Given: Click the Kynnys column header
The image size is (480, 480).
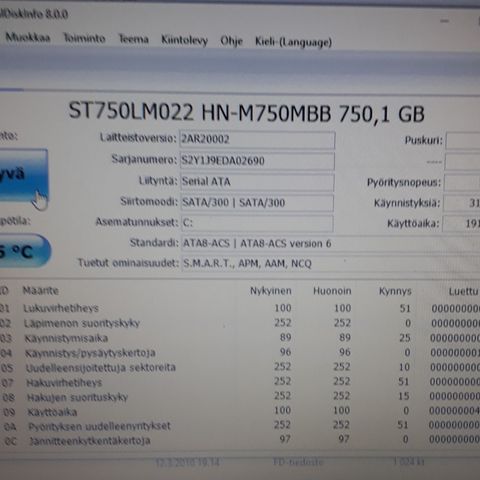Looking at the screenshot, I should click(x=395, y=291).
